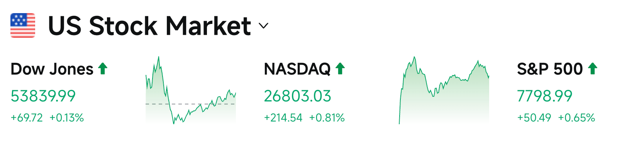Open the S&P 500 index name
Viewport: 644px width, 162px height.
click(550, 69)
